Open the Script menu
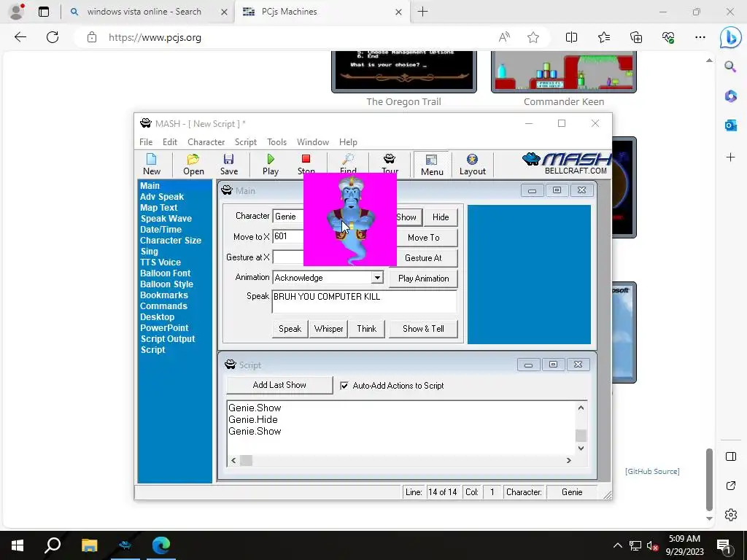747x560 pixels. pos(245,142)
